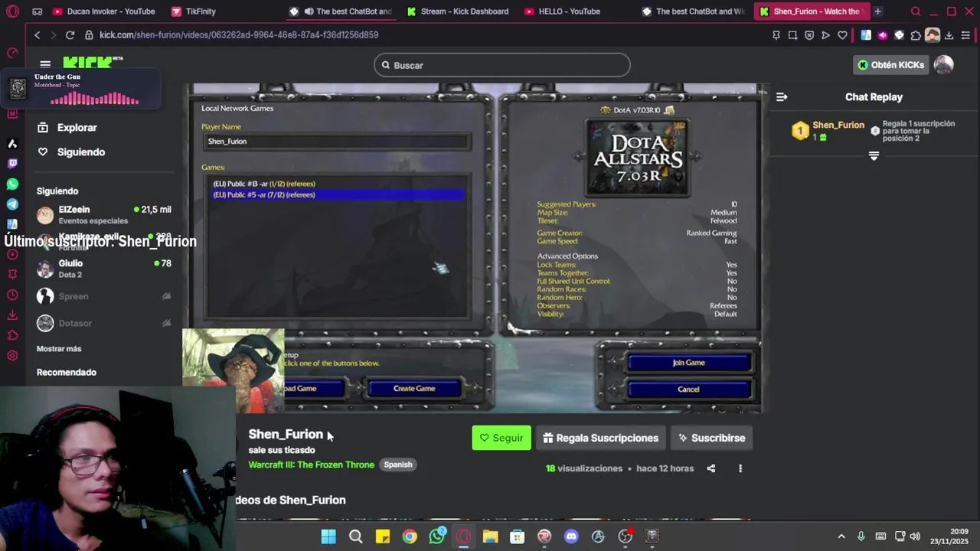
Task: Open the Twitch icon in Opera sidebar
Action: click(x=12, y=164)
